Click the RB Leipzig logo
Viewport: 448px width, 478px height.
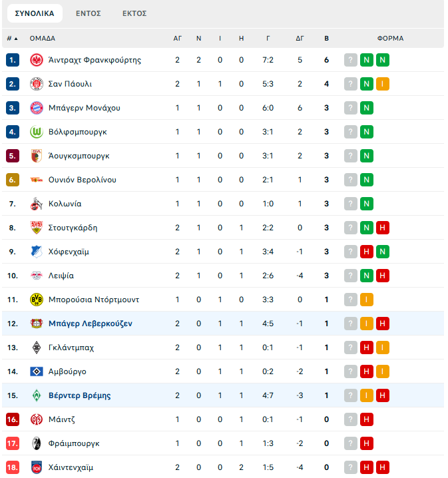click(36, 276)
